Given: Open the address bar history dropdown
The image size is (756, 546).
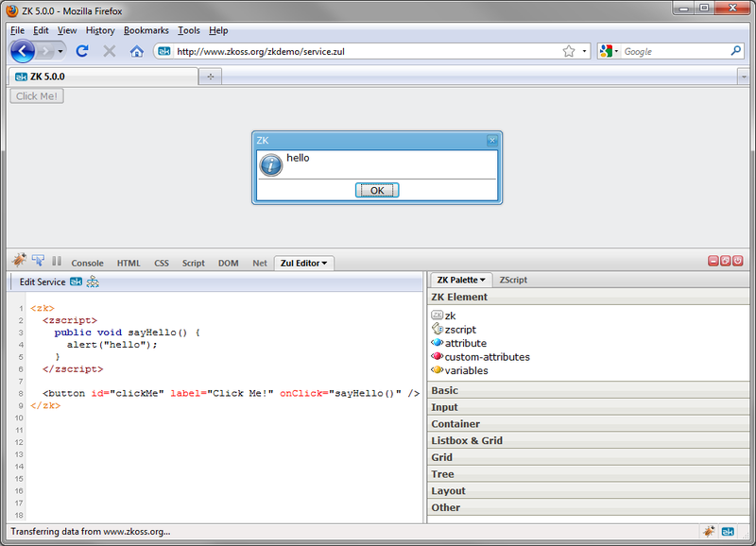Looking at the screenshot, I should 584,51.
